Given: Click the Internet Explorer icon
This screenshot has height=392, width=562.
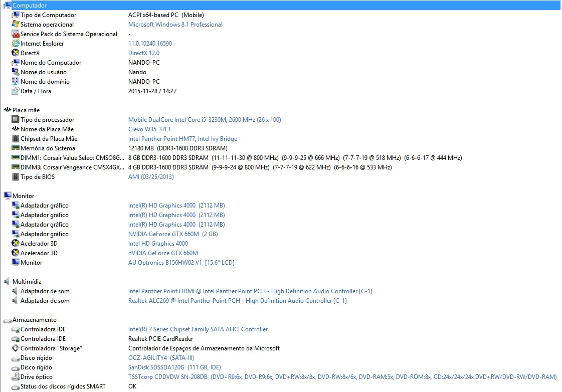Looking at the screenshot, I should coord(16,44).
